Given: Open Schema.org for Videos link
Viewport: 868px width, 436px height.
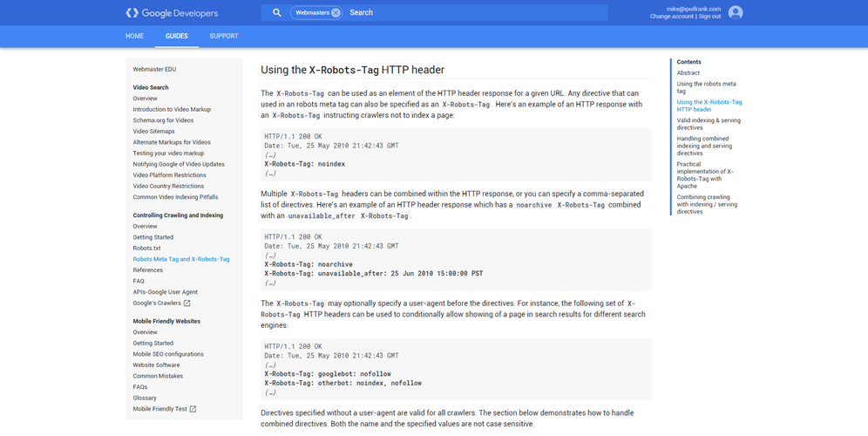Looking at the screenshot, I should pyautogui.click(x=163, y=120).
